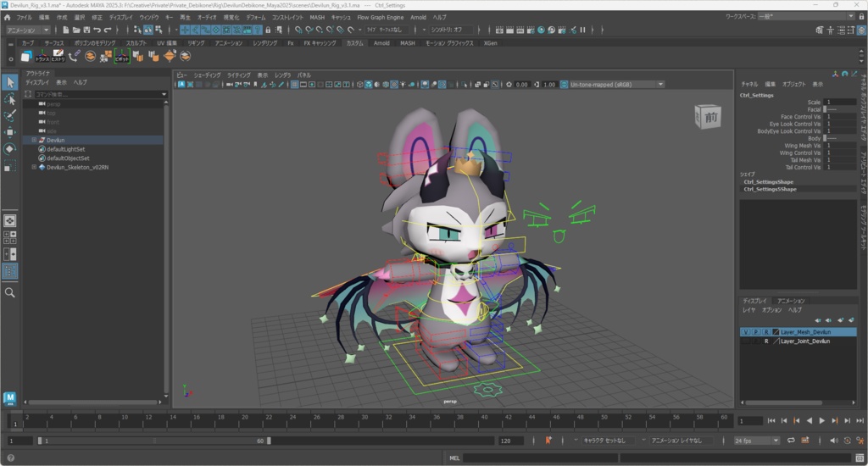Toggle the audio speaker icon
Viewport: 868px width, 466px height.
click(x=834, y=441)
